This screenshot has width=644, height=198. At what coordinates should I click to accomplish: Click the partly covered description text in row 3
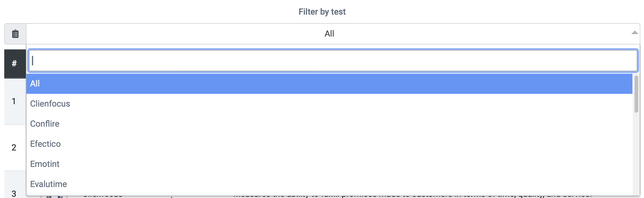click(412, 196)
